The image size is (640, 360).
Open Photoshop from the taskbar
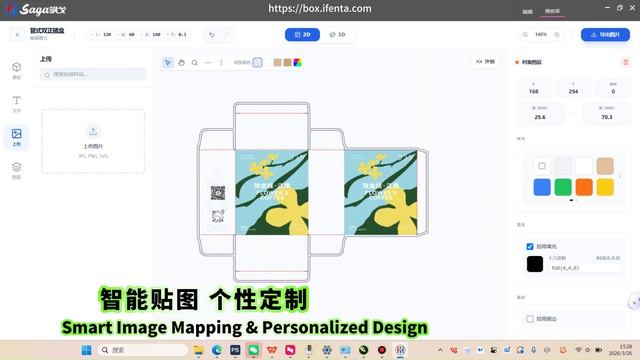235,350
